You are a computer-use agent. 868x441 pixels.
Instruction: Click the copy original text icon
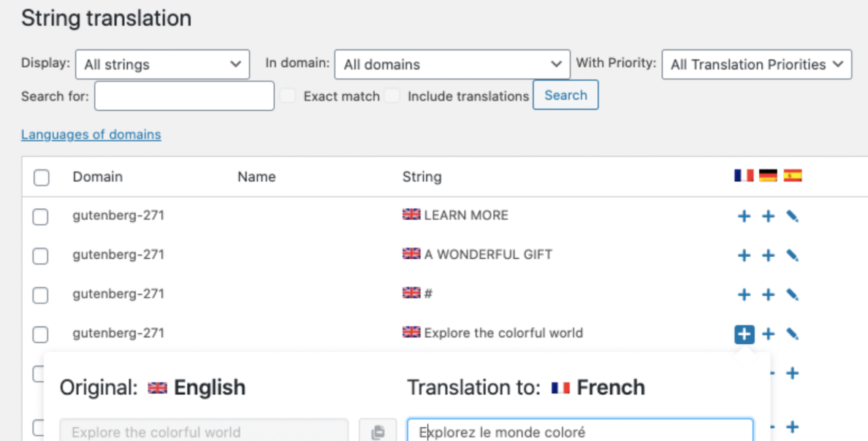(378, 432)
